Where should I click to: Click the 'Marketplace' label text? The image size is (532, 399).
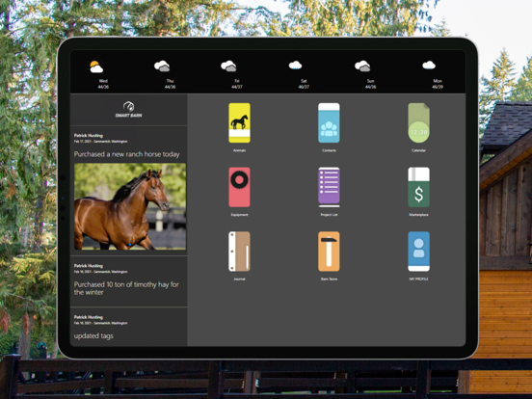[x=418, y=215]
